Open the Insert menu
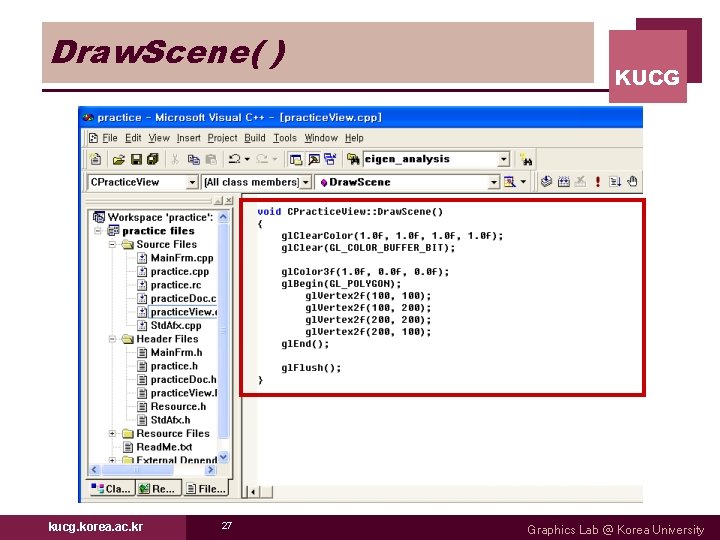The image size is (720, 540). [189, 138]
